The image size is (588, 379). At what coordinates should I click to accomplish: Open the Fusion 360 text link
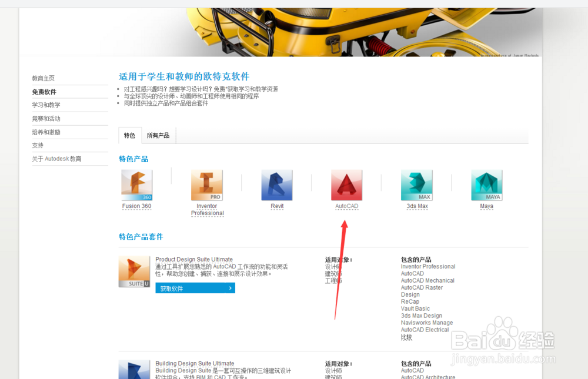click(x=136, y=206)
